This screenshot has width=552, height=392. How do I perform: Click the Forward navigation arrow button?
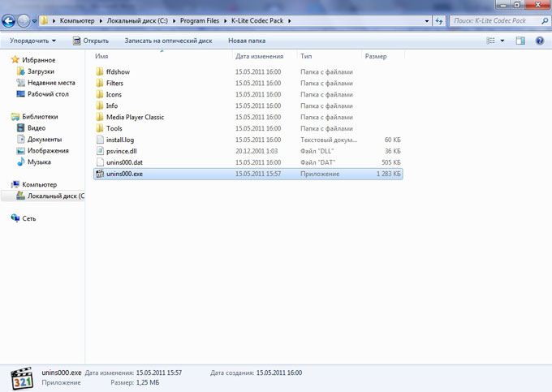point(24,21)
